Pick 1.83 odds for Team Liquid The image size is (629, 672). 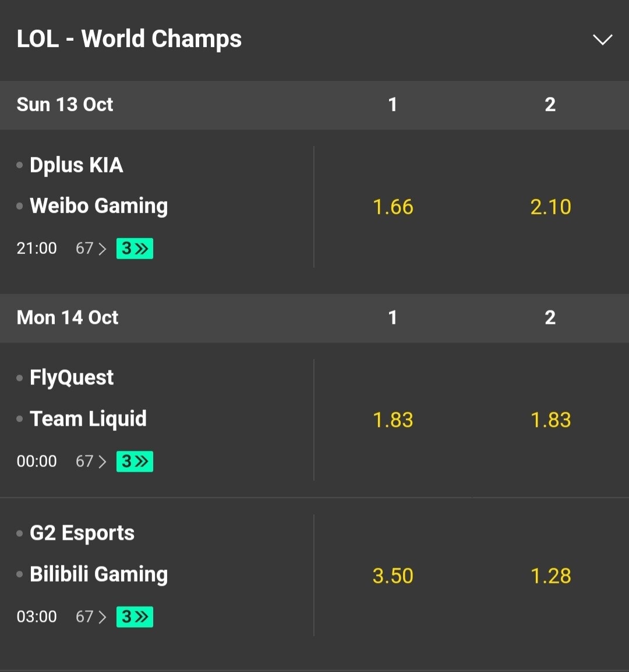550,420
